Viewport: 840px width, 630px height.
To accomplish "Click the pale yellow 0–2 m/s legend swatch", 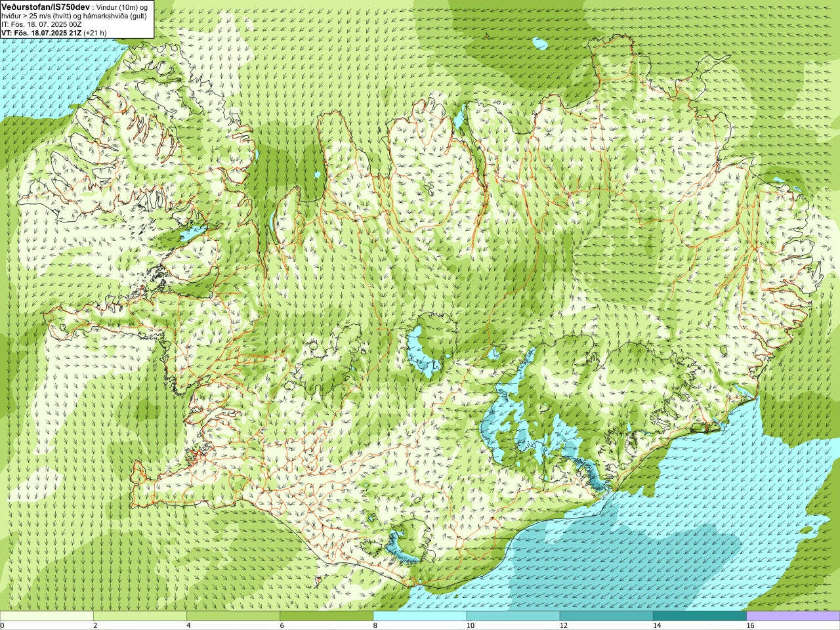I will coord(47,616).
